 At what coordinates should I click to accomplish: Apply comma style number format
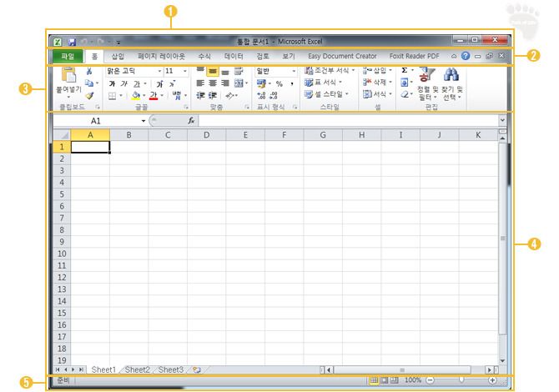click(x=292, y=83)
